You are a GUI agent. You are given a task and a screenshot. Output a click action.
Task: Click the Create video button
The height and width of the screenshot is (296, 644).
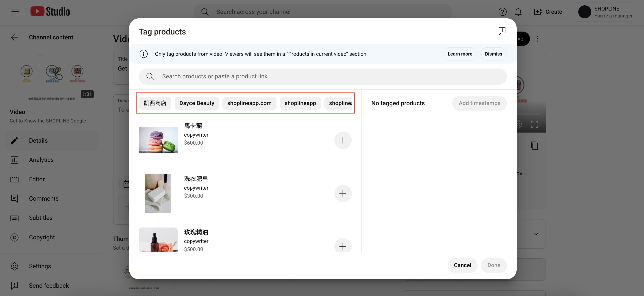coord(548,12)
